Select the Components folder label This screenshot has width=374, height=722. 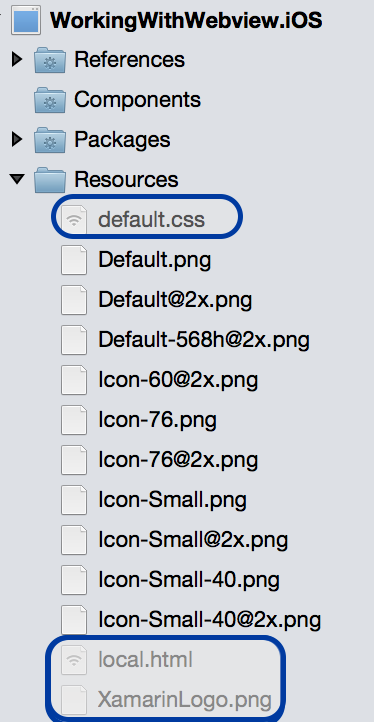(137, 99)
